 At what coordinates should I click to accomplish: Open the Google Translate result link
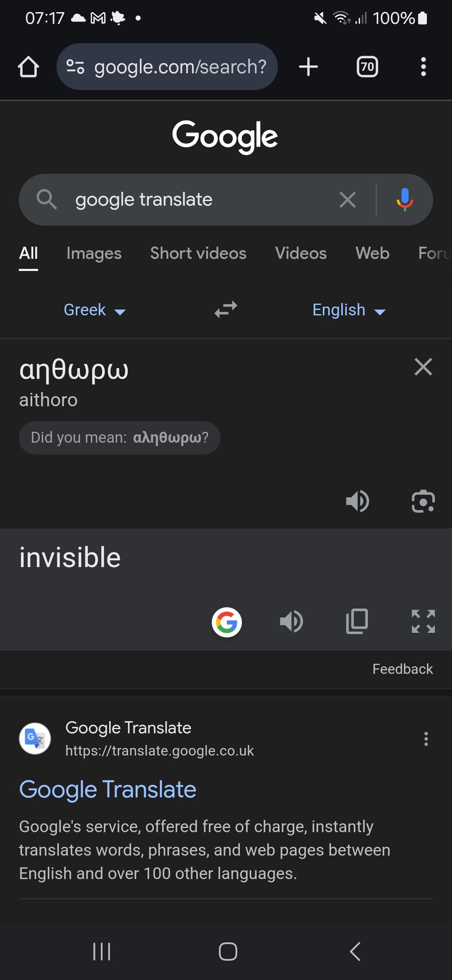(108, 790)
